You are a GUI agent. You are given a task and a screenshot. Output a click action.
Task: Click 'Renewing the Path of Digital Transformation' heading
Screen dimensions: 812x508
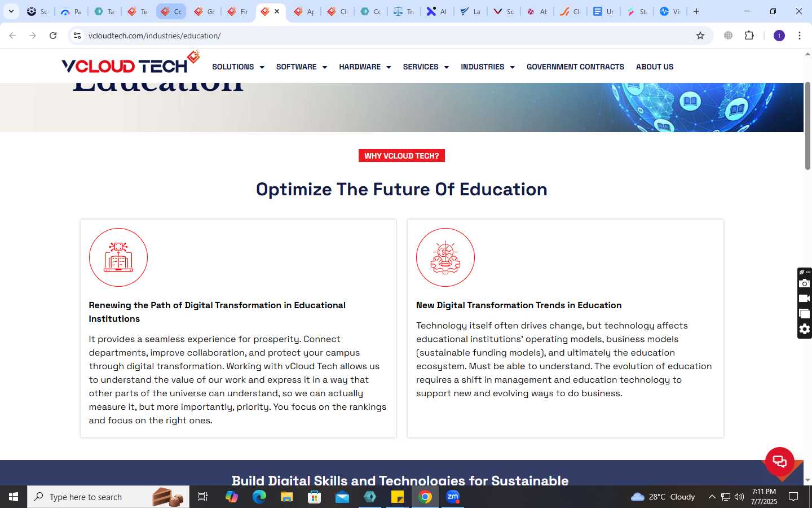point(217,312)
